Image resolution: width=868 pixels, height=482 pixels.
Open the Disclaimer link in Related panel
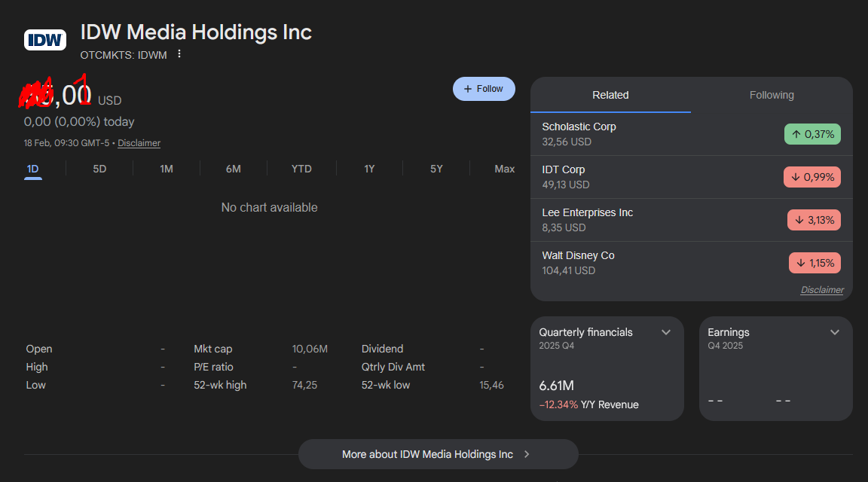click(821, 290)
